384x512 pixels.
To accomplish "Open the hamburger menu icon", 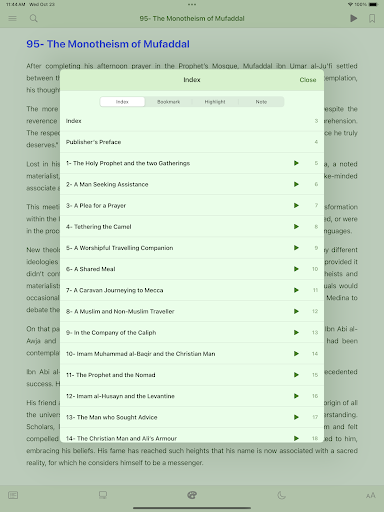I will [12, 18].
